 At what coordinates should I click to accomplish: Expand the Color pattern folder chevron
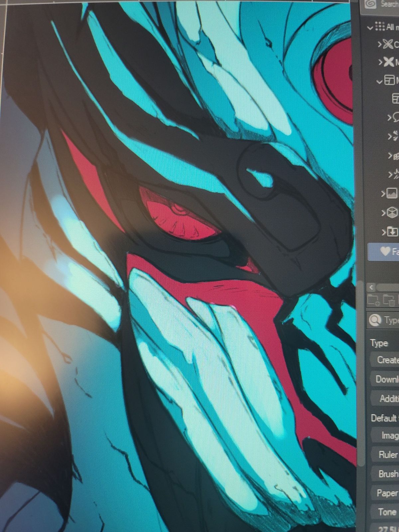point(379,44)
